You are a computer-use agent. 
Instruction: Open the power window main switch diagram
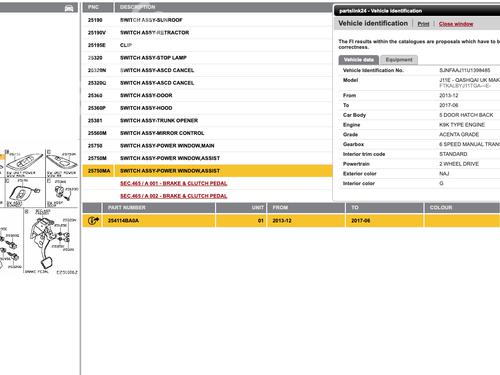[x=25, y=163]
